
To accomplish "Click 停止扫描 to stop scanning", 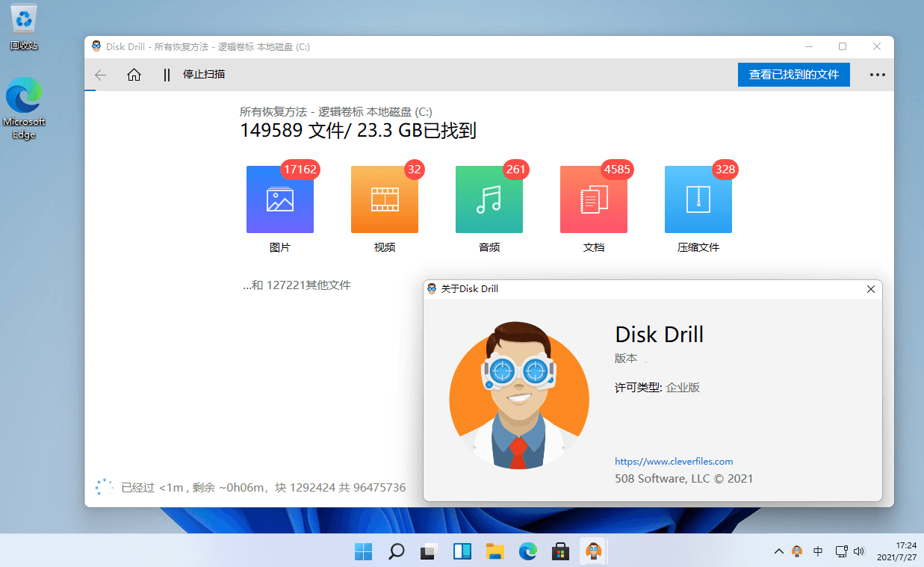I will point(204,74).
